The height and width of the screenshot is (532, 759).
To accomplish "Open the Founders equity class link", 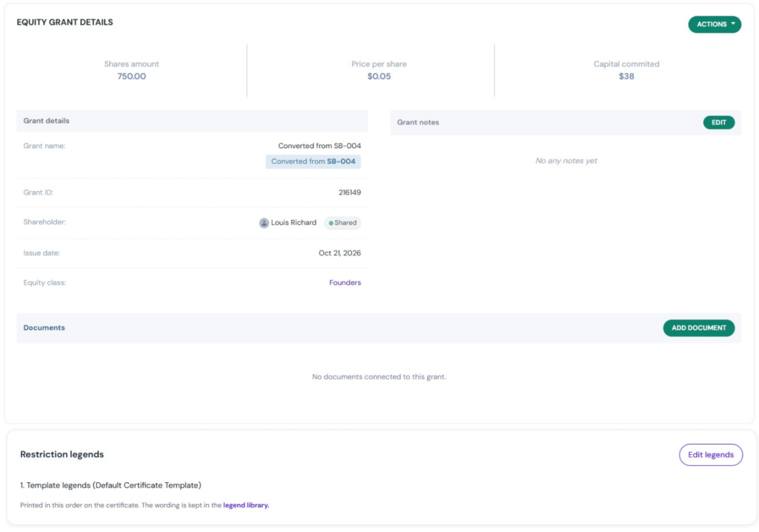I will click(x=345, y=283).
